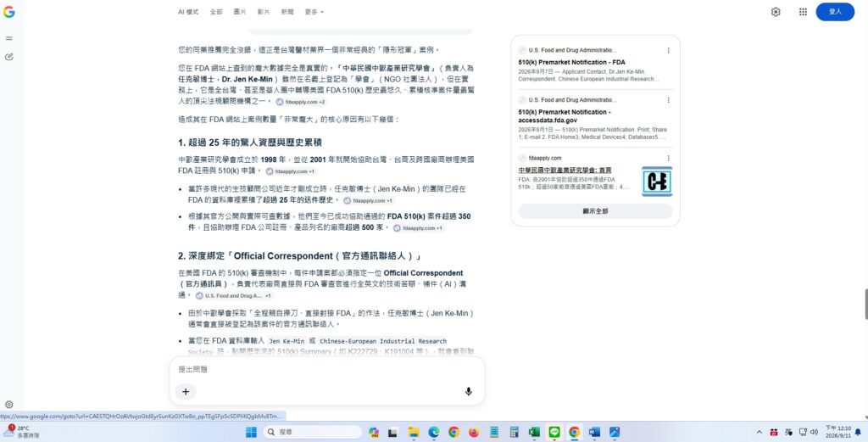
Task: Click heading 1. 超過 25 年的驚人資歷與歷史累積
Action: [250, 143]
